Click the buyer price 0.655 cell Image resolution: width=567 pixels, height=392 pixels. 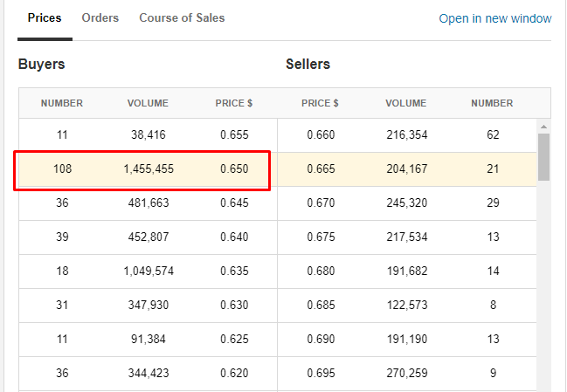[x=234, y=134]
